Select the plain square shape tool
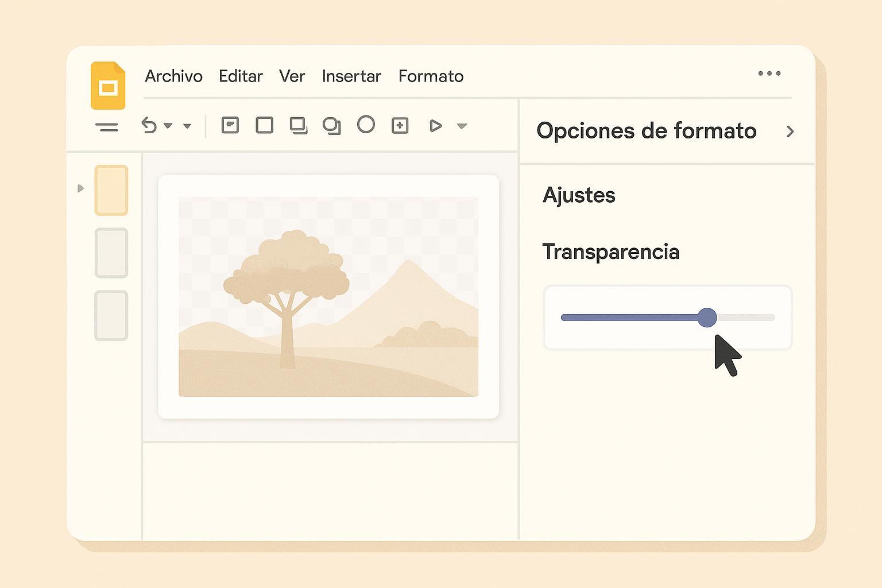882x588 pixels. [264, 125]
